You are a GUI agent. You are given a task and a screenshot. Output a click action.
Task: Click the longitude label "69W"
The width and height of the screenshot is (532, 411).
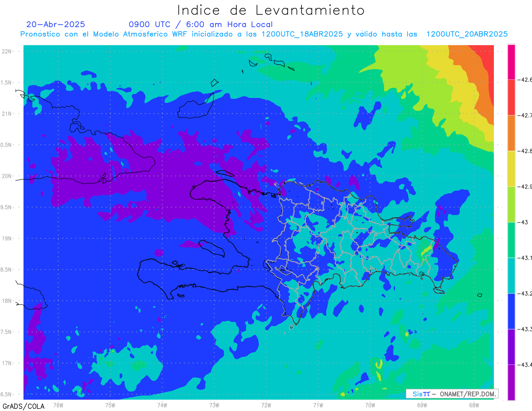tap(422, 405)
